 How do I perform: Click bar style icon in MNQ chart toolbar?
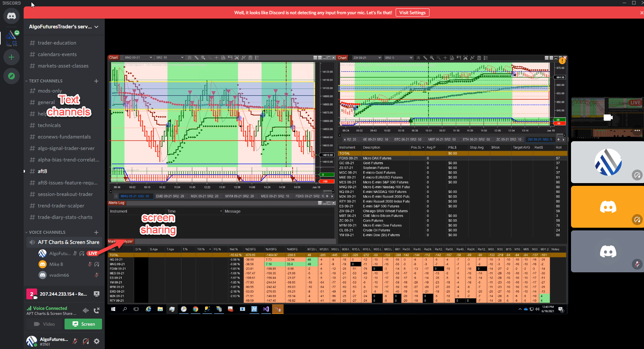tap(190, 58)
